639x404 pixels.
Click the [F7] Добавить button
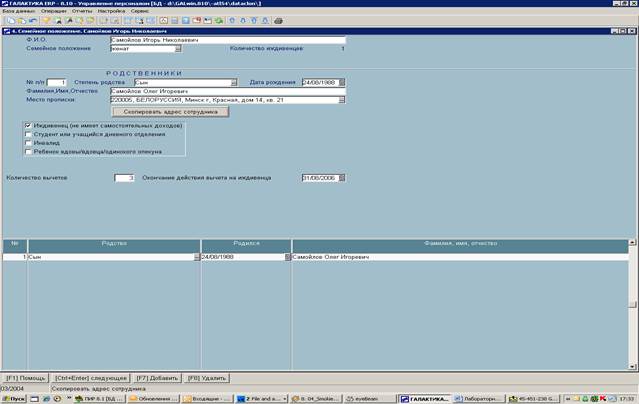pyautogui.click(x=151, y=377)
